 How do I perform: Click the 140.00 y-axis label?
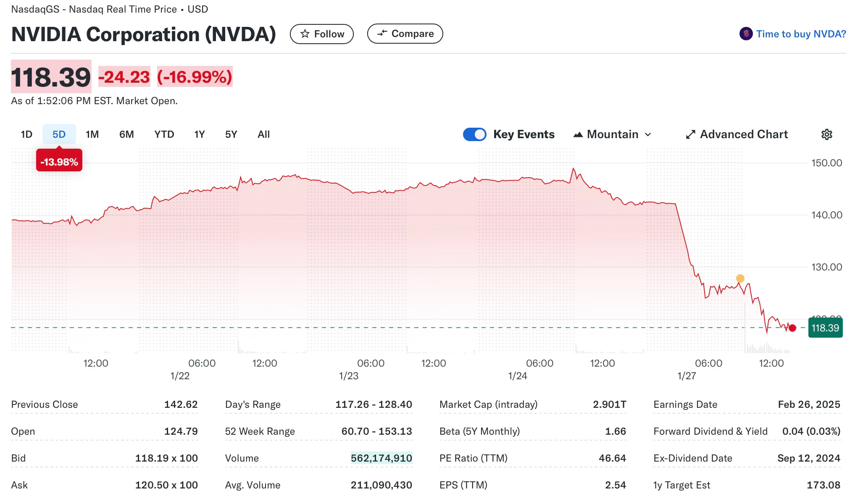tap(826, 215)
